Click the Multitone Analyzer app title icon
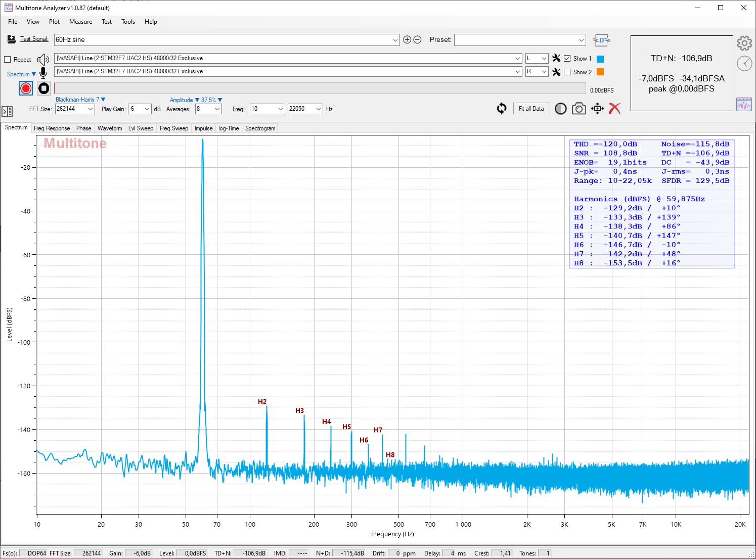This screenshot has height=559, width=756. (8, 8)
